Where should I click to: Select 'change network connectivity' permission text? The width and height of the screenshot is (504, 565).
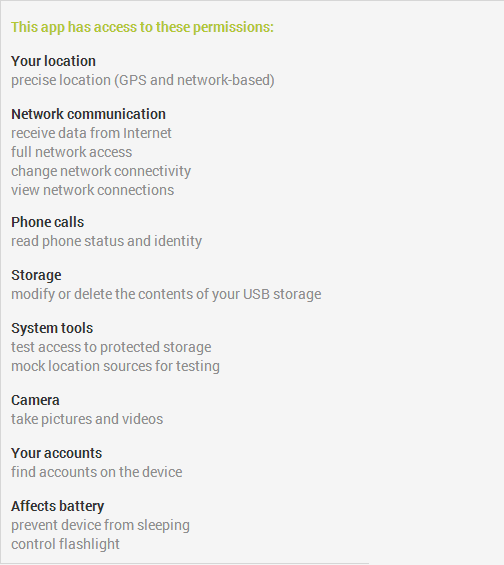click(101, 172)
